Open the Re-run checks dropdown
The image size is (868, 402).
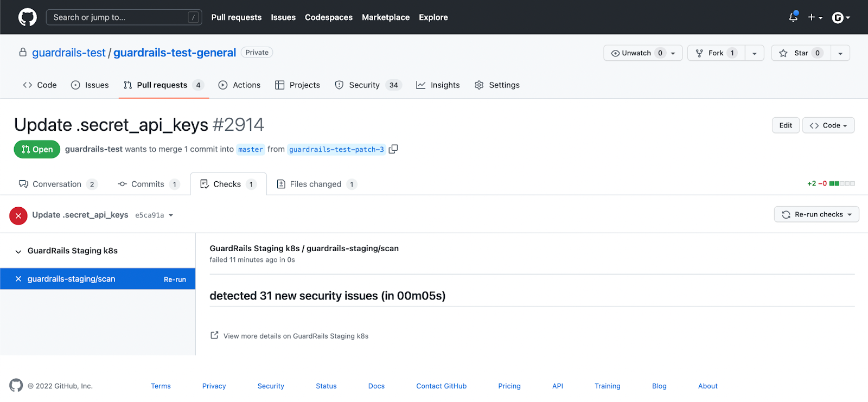coord(816,214)
